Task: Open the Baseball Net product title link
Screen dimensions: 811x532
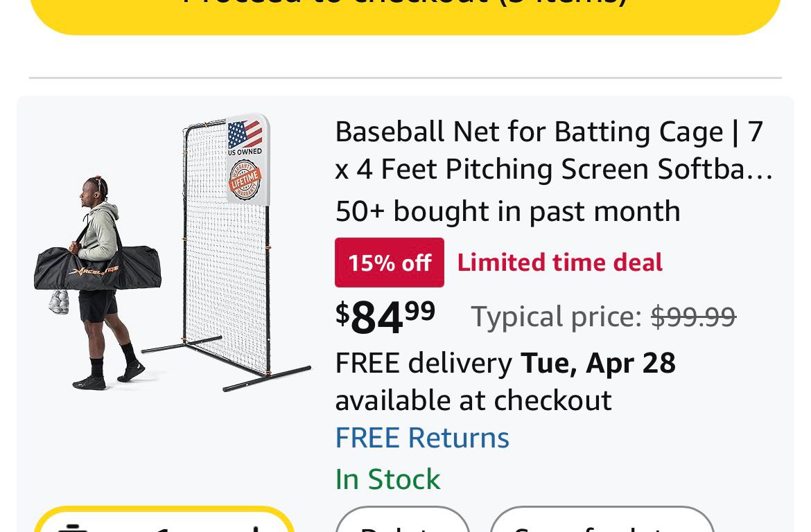Action: [x=552, y=150]
